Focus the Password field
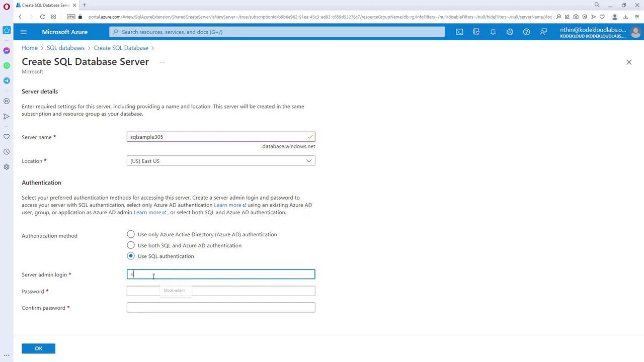644x362 pixels. click(x=221, y=291)
